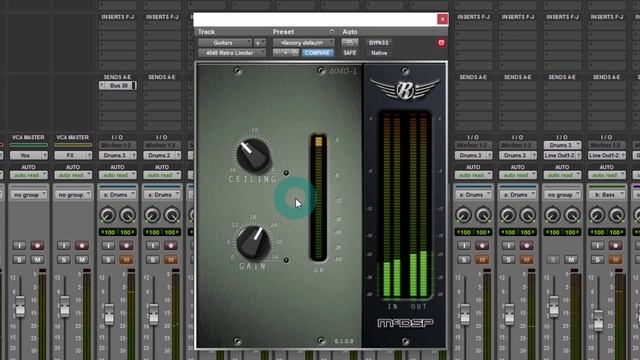Open the FX VCA master name selector
Viewport: 640px width, 360px height.
[x=73, y=155]
